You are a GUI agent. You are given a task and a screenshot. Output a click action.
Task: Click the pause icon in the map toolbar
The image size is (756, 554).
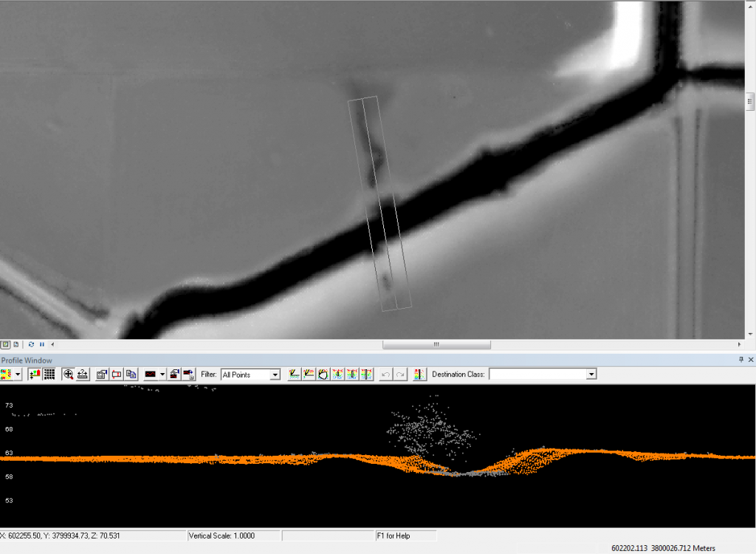coord(41,344)
